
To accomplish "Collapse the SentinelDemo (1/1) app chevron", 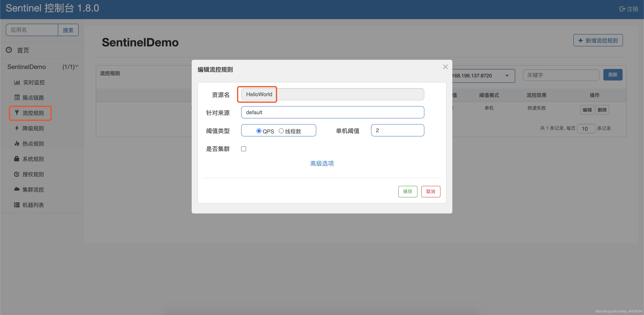I will [x=76, y=66].
